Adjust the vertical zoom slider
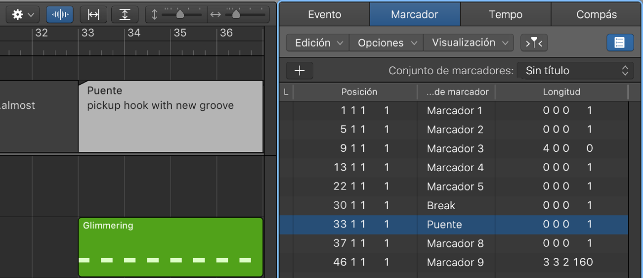Viewport: 644px width, 279px height. click(180, 15)
